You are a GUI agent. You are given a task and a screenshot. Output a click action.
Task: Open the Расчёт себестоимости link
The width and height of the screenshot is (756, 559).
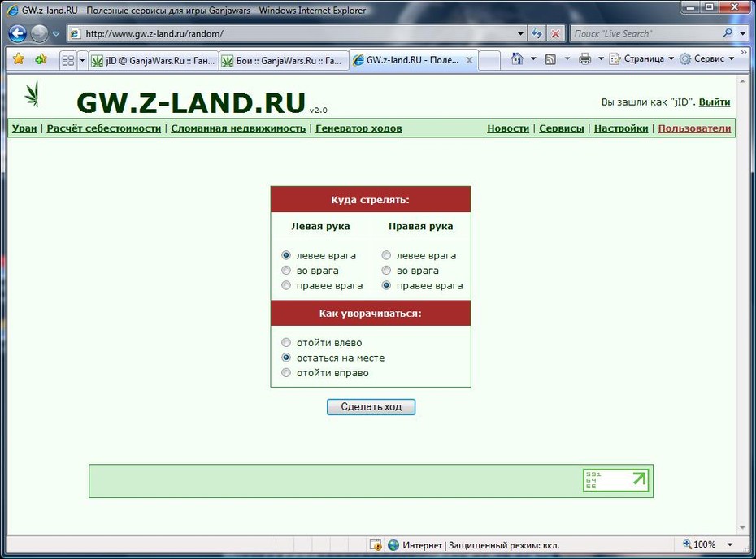coord(104,128)
